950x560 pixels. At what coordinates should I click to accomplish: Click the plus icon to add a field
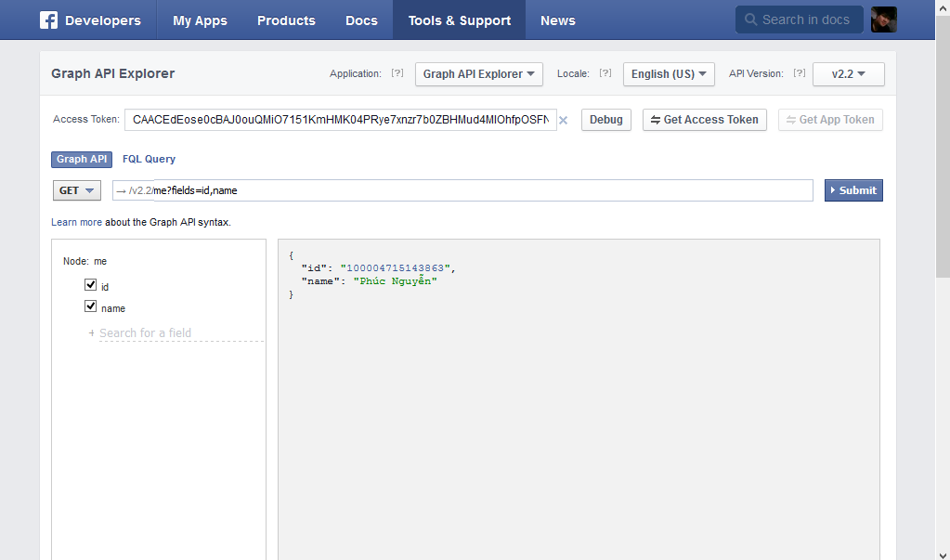[92, 332]
